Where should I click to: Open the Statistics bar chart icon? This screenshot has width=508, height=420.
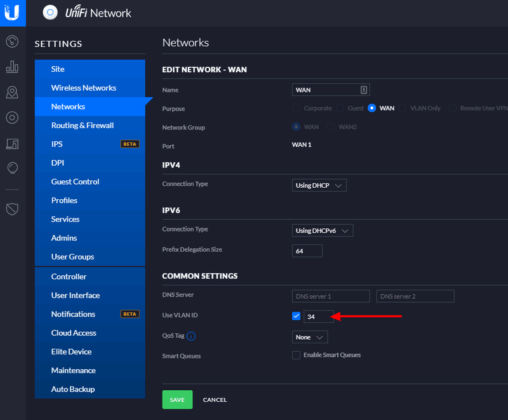coord(12,67)
